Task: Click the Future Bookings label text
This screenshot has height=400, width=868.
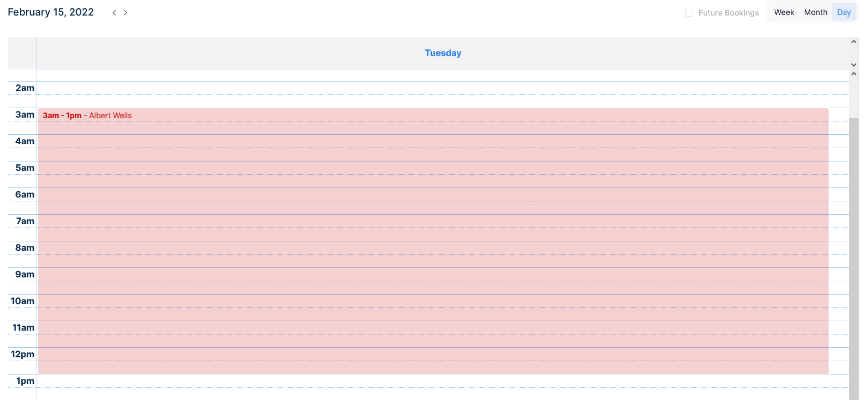Action: 728,13
